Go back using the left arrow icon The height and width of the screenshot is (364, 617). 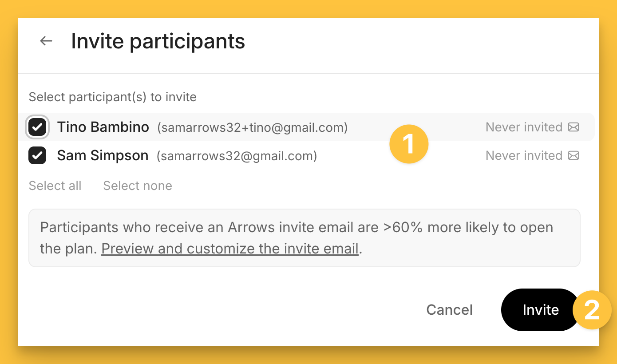(46, 41)
